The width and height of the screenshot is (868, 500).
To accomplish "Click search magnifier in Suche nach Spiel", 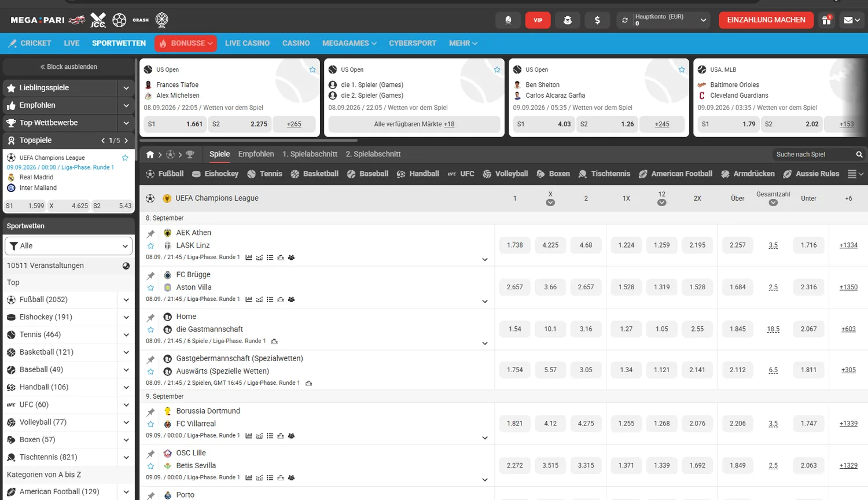I will pos(859,155).
